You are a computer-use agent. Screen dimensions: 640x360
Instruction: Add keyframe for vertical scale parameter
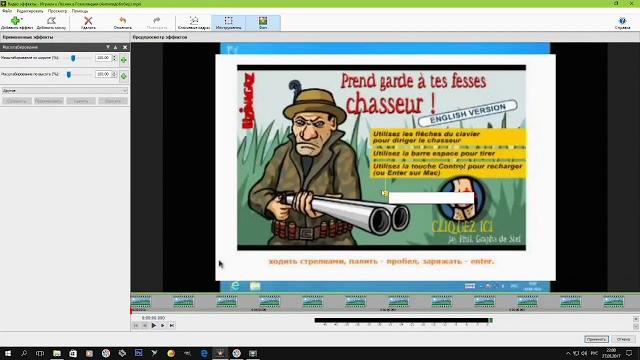coord(124,76)
